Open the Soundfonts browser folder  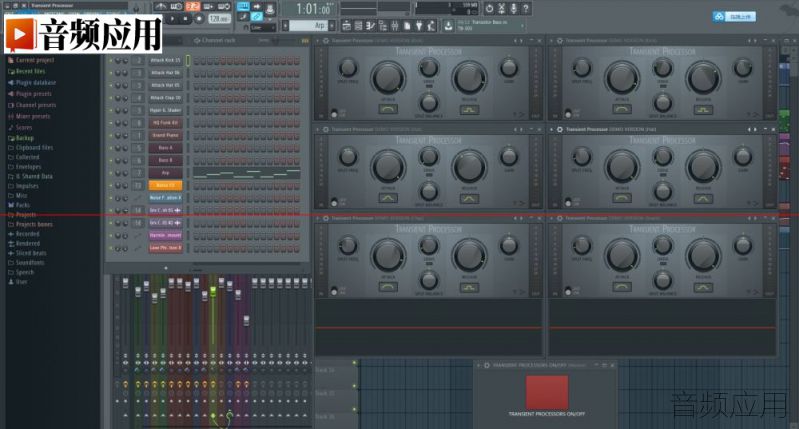(x=26, y=262)
